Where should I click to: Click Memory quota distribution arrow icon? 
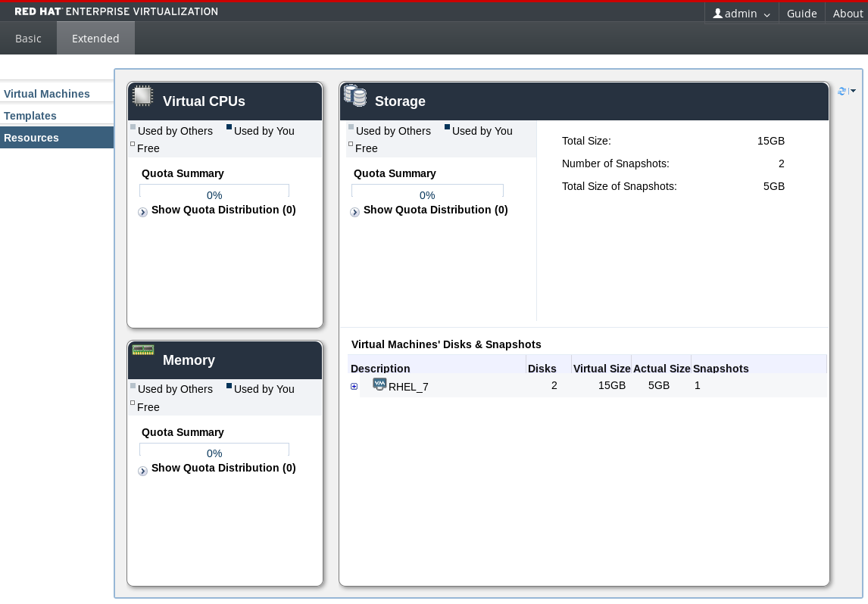pyautogui.click(x=142, y=471)
